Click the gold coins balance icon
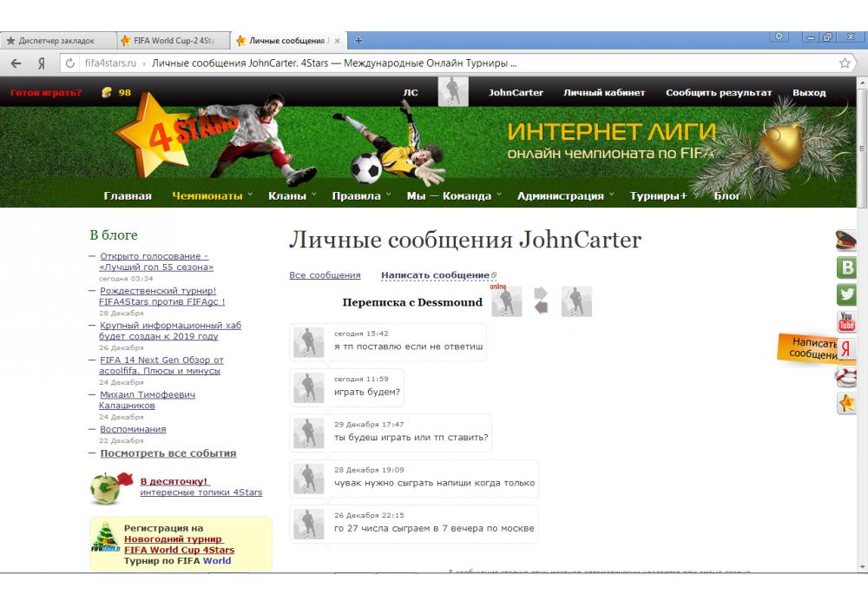The width and height of the screenshot is (868, 608). pos(107,93)
